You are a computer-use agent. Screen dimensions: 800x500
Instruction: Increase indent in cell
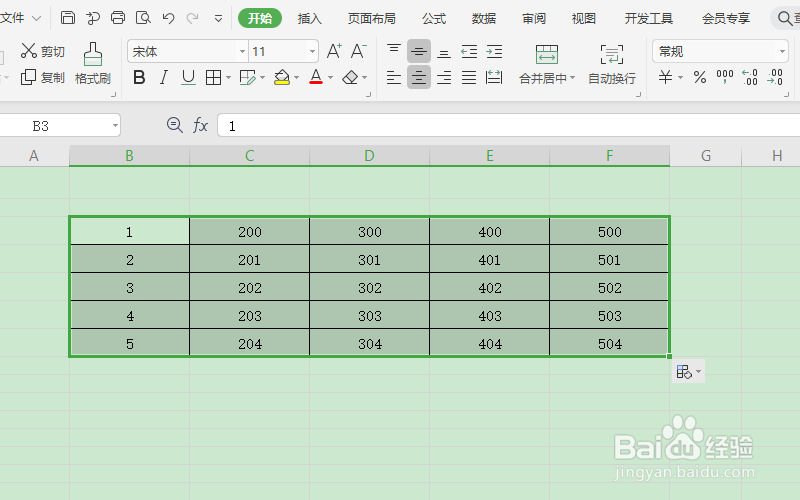click(x=494, y=51)
